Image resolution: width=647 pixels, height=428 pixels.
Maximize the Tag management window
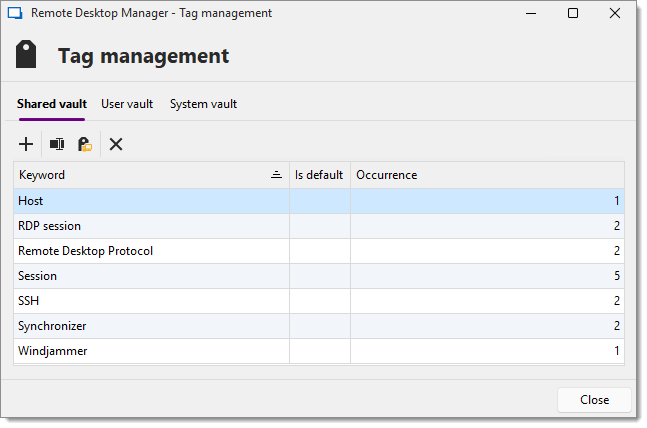pyautogui.click(x=573, y=13)
